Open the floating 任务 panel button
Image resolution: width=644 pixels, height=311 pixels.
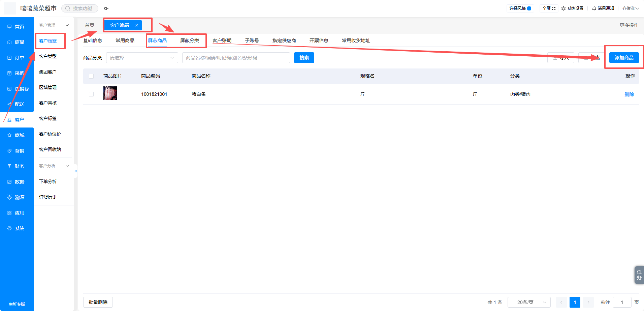tap(639, 275)
